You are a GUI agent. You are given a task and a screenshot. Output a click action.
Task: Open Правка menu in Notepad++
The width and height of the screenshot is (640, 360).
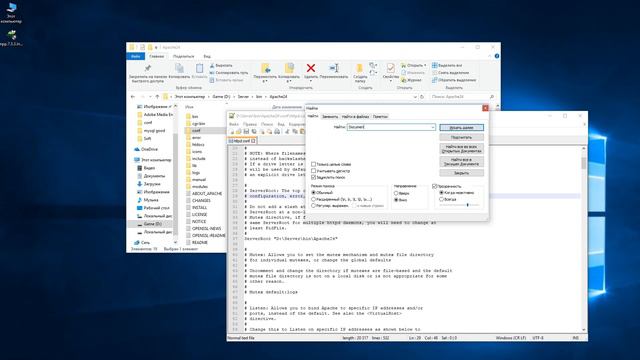(x=250, y=124)
